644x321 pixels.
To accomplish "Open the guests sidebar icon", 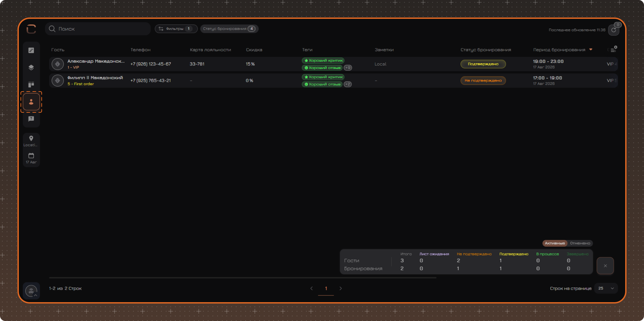I will click(x=31, y=102).
